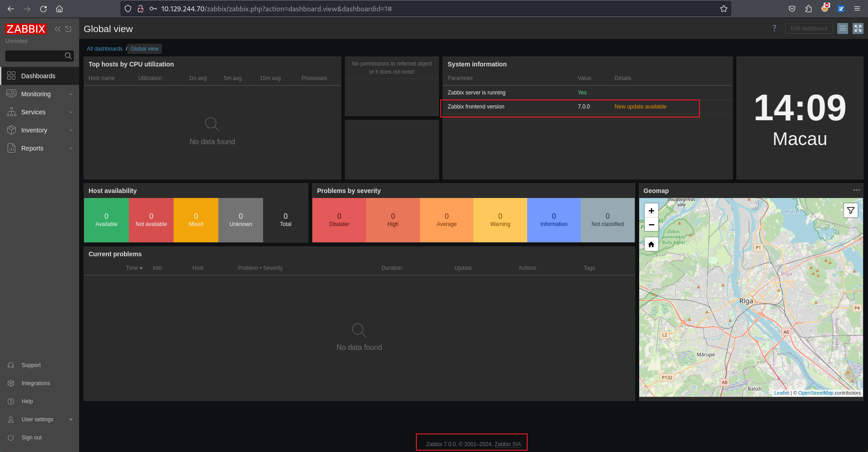The image size is (868, 452).
Task: Open the Help link in the sidebar
Action: [x=27, y=401]
